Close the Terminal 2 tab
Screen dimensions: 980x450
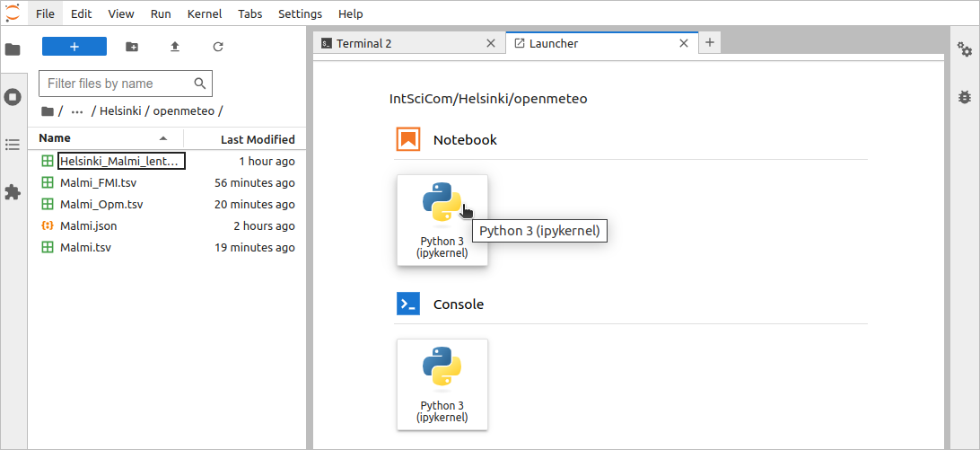(491, 43)
